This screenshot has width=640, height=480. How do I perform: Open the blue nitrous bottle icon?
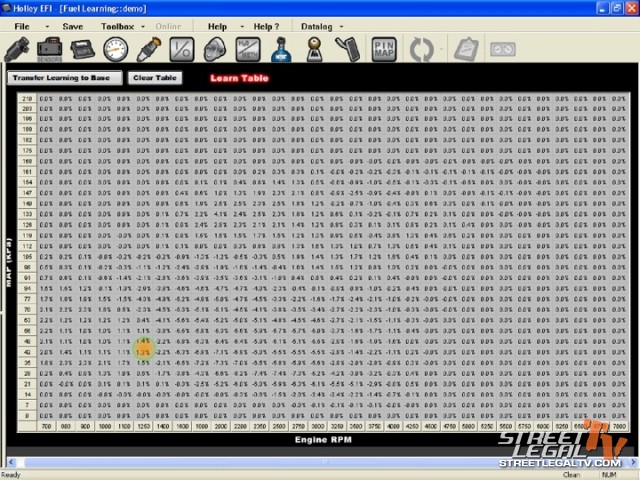pos(281,49)
